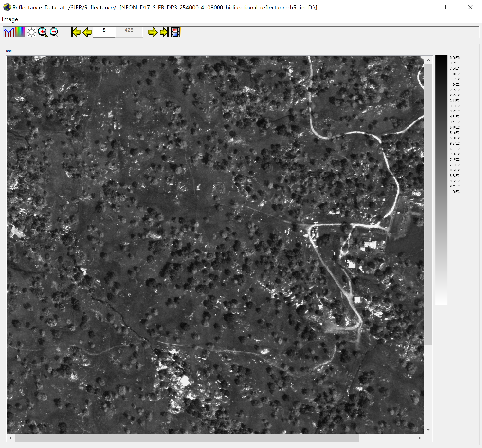Screen dimensions: 482x448
Task: Click the horizontal scrollbar right arrow
Action: (420, 438)
